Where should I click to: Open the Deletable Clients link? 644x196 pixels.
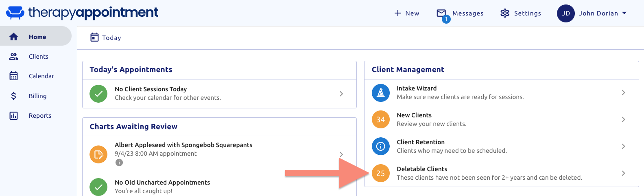pos(422,169)
